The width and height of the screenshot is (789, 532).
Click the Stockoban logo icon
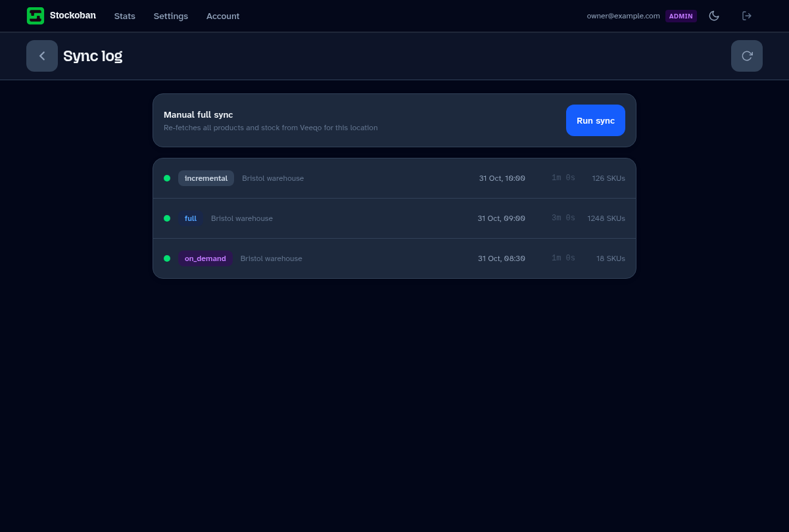(36, 16)
